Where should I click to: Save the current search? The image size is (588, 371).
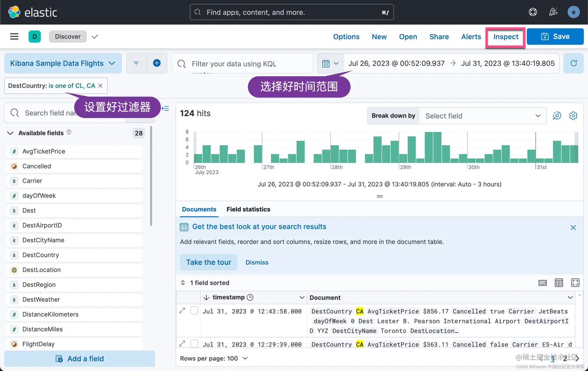[555, 37]
